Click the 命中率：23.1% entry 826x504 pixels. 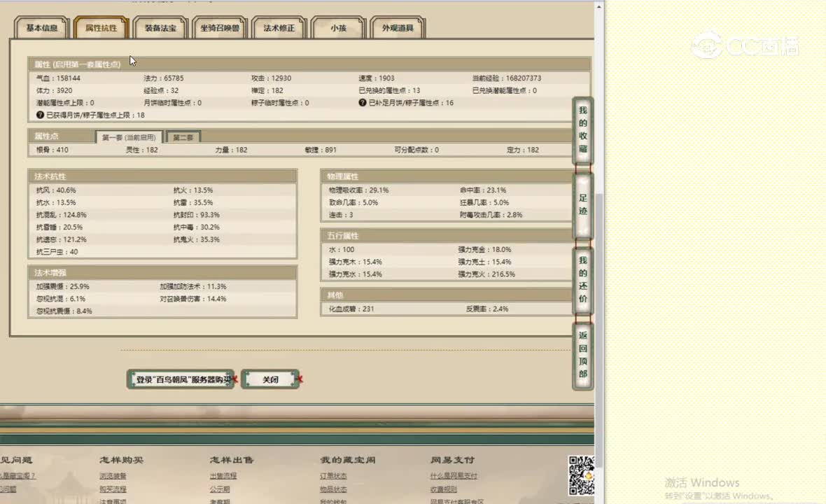click(482, 190)
